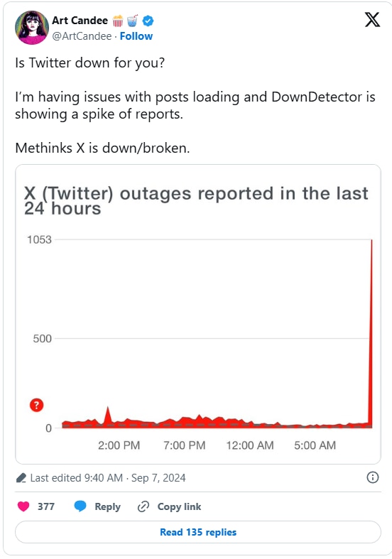Click the outage spike peak on chart
The height and width of the screenshot is (559, 392).
tap(371, 241)
